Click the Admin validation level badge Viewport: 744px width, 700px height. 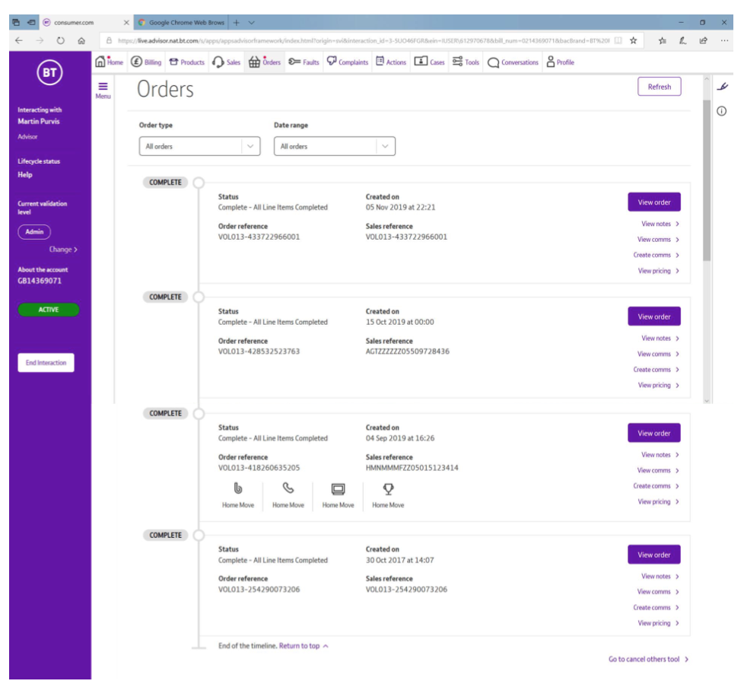point(34,231)
